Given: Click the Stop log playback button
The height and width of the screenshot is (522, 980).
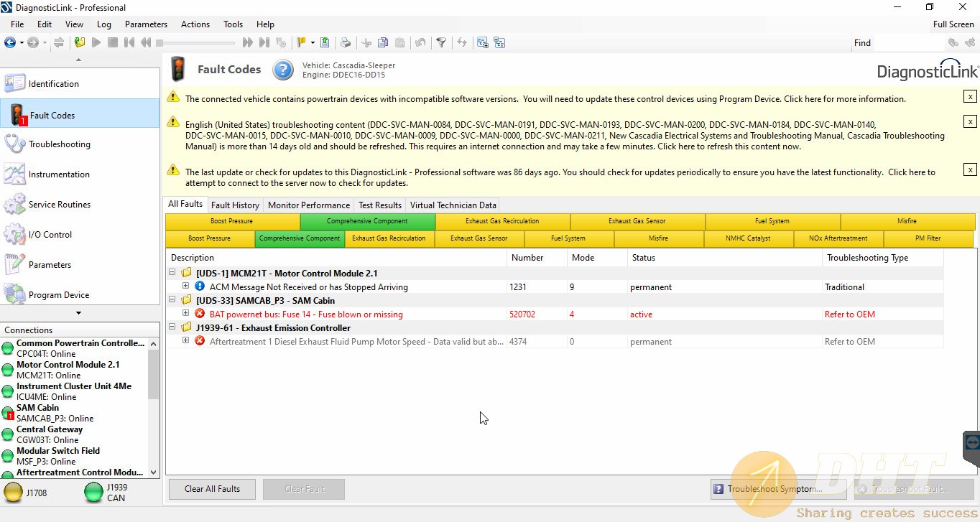Looking at the screenshot, I should coord(113,42).
